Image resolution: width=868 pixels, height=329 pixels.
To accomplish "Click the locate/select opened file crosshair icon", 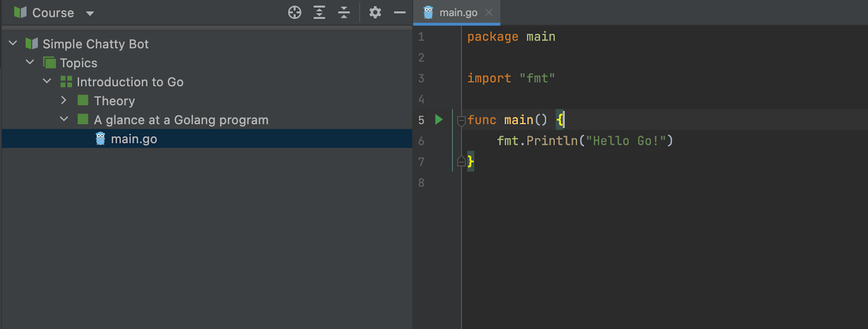I will [295, 12].
